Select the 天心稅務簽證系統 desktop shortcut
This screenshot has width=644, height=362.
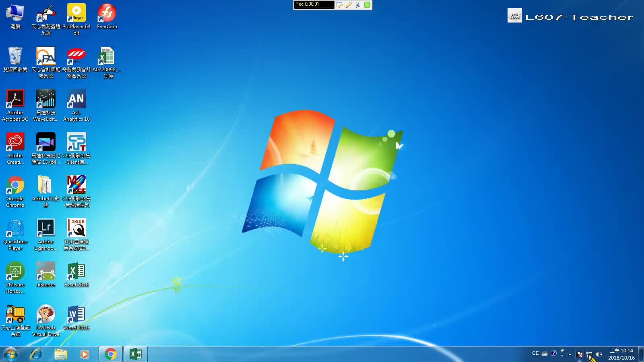coord(46,20)
